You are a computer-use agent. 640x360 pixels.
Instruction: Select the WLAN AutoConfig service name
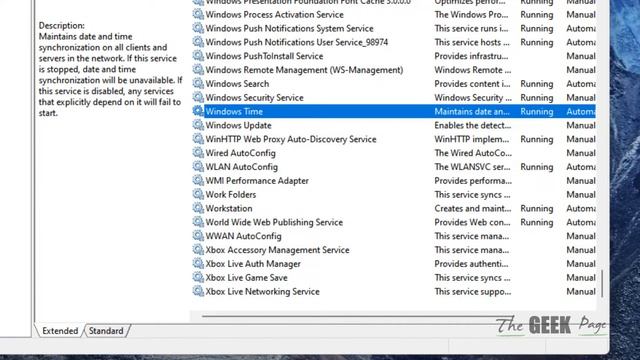tap(242, 167)
